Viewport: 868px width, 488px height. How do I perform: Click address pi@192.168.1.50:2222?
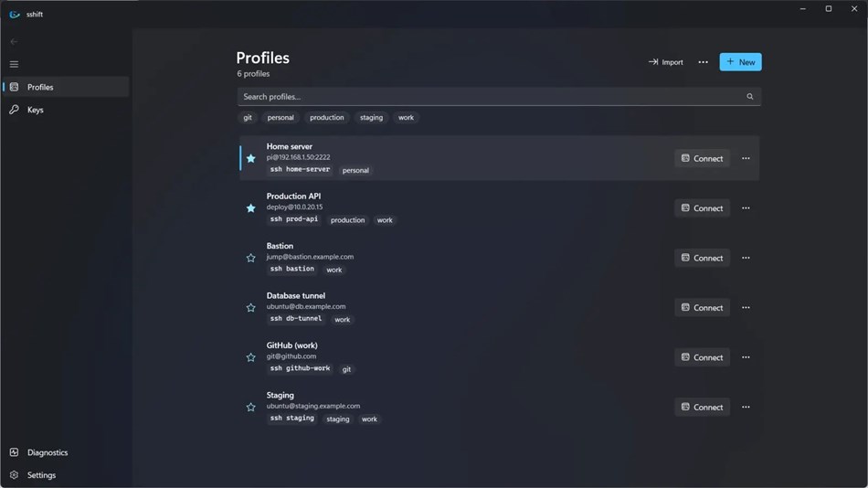(299, 157)
